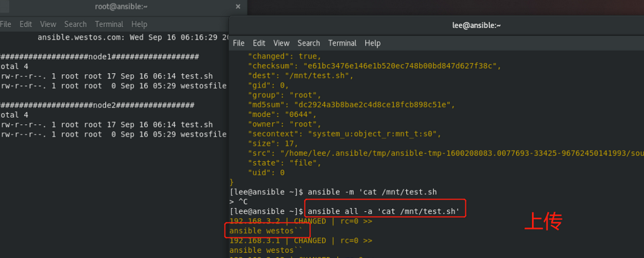Open Search menu in lee@ansible terminal
Viewport: 644px width, 258px height.
tap(309, 43)
